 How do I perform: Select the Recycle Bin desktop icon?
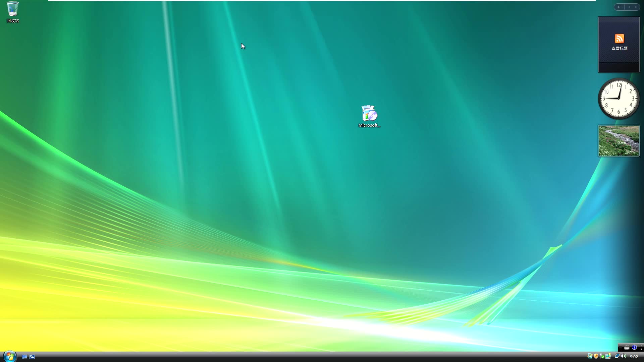click(13, 9)
